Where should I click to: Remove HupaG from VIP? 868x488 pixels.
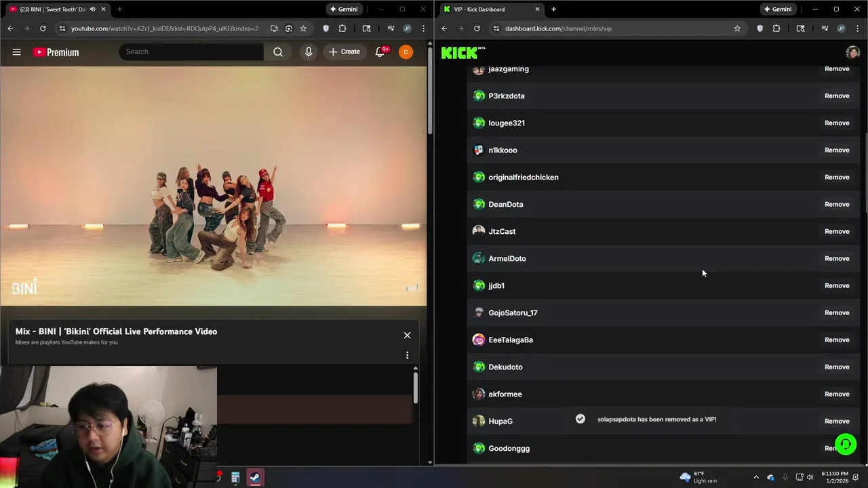tap(837, 421)
